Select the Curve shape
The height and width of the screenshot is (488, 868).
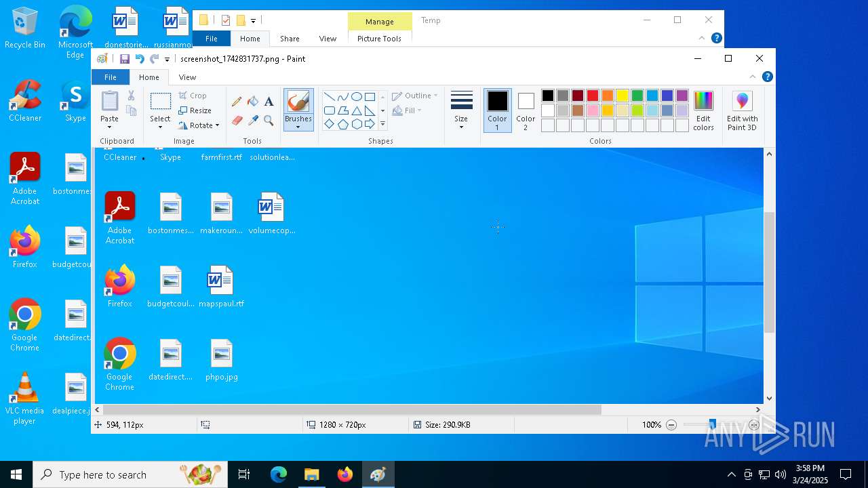point(342,96)
